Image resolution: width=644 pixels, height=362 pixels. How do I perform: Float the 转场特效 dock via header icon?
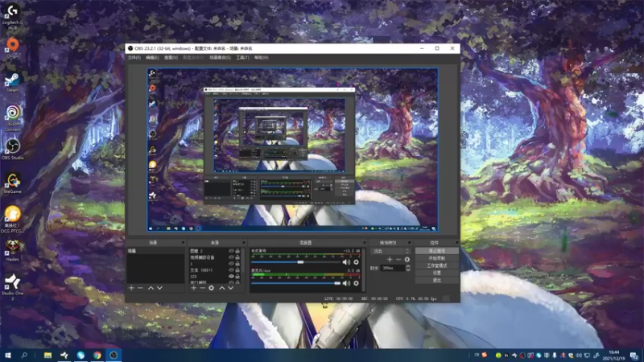click(x=409, y=243)
